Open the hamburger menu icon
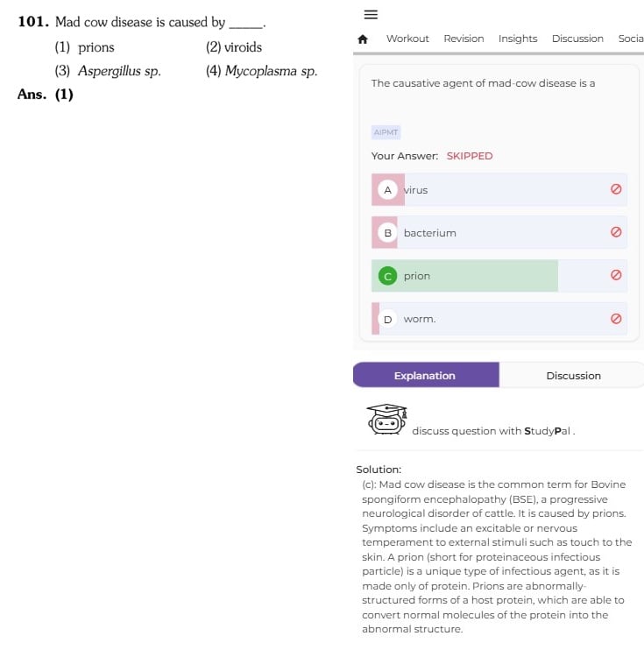Image resolution: width=644 pixels, height=650 pixels. coord(371,15)
